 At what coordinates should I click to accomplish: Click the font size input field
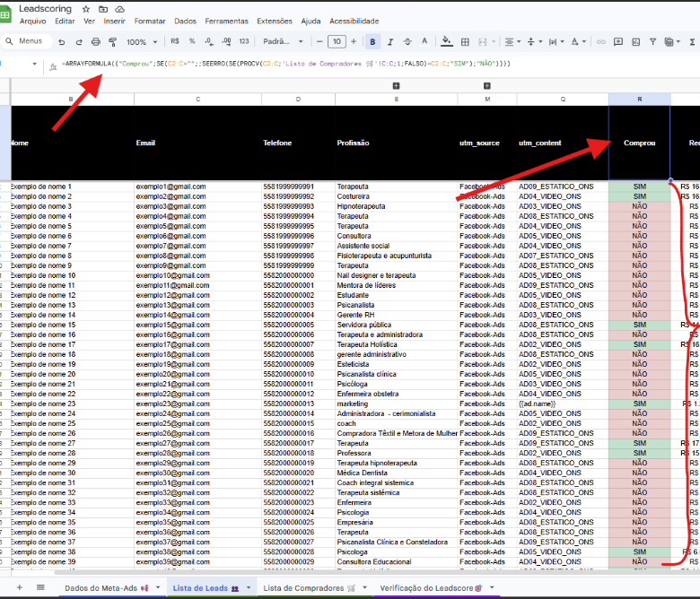coord(337,42)
